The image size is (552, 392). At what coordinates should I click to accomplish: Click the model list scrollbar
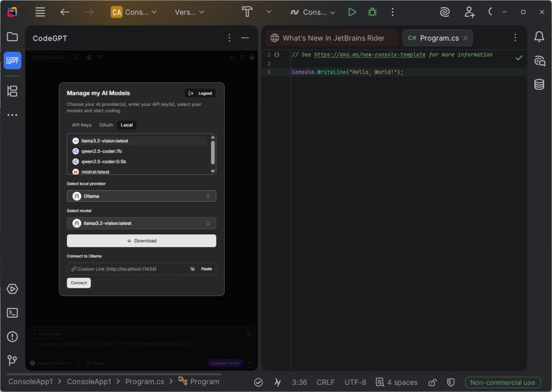[213, 152]
